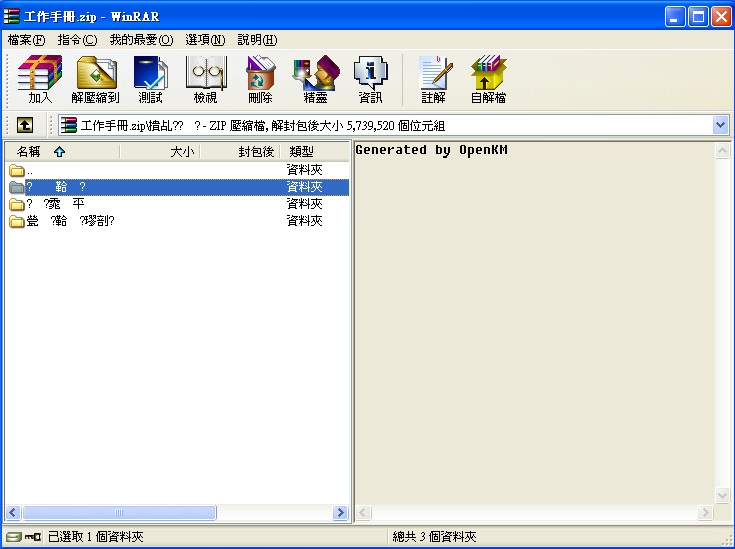The height and width of the screenshot is (549, 735).
Task: Sort by 類型 column header
Action: pyautogui.click(x=314, y=151)
